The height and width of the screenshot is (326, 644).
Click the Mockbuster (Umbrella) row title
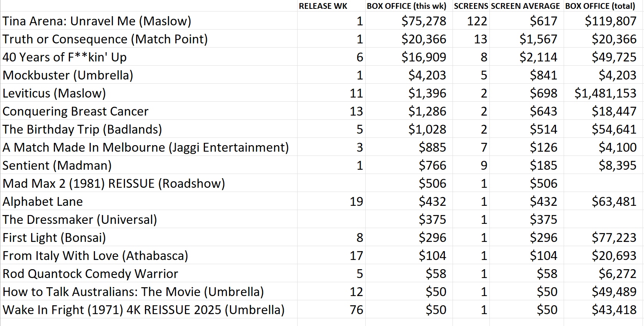click(149, 75)
